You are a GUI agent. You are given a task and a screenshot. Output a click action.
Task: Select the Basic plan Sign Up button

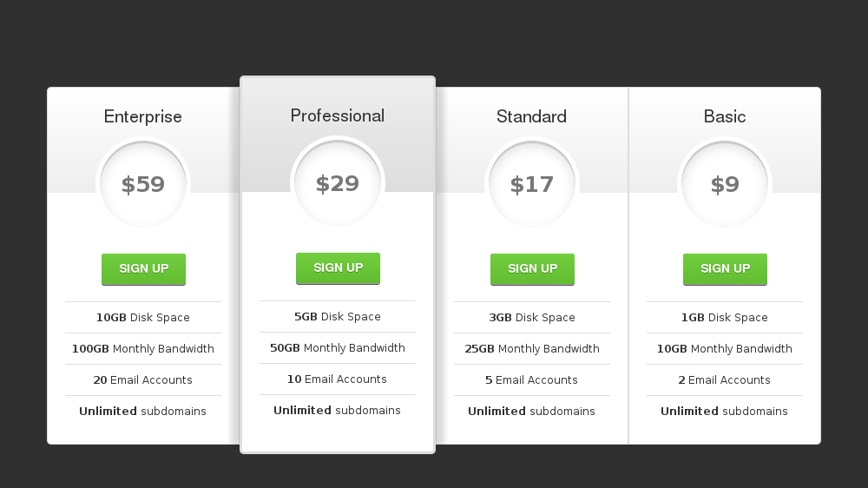pyautogui.click(x=725, y=269)
